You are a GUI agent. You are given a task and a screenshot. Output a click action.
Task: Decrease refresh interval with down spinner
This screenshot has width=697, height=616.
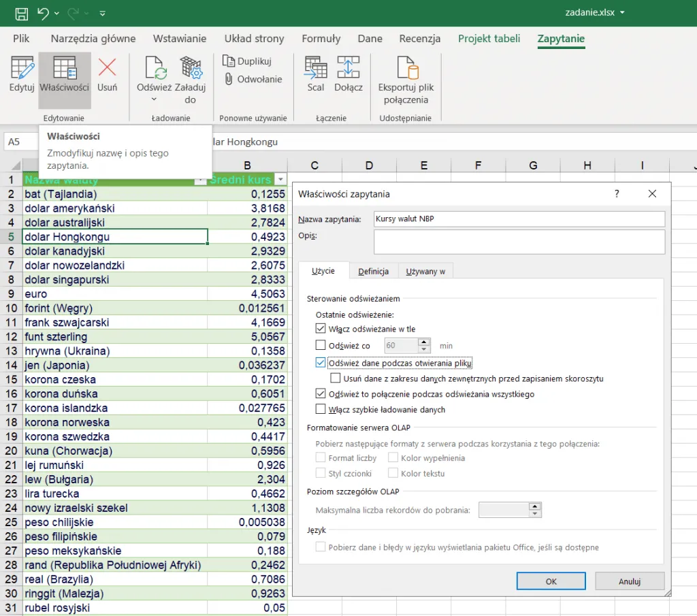coord(424,349)
